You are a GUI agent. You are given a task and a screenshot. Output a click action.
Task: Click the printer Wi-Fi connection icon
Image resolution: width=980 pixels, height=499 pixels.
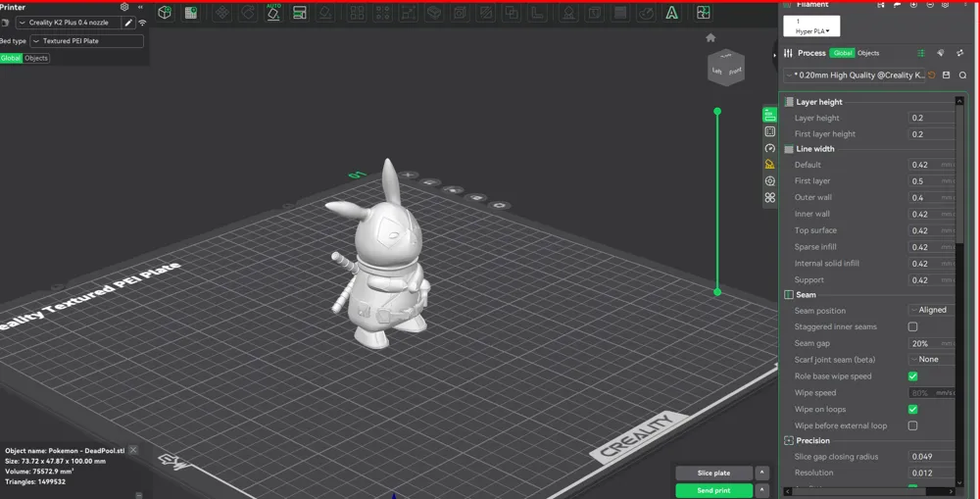tap(142, 23)
